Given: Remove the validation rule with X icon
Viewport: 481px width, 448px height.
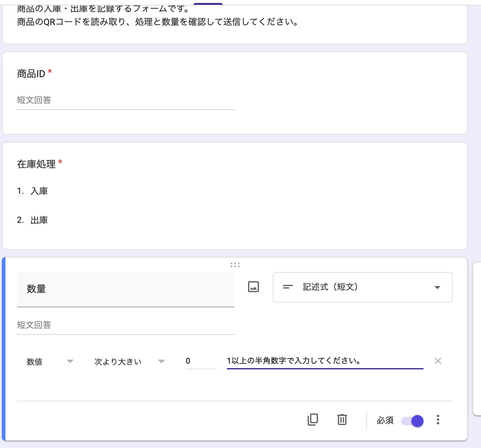Looking at the screenshot, I should tap(438, 361).
